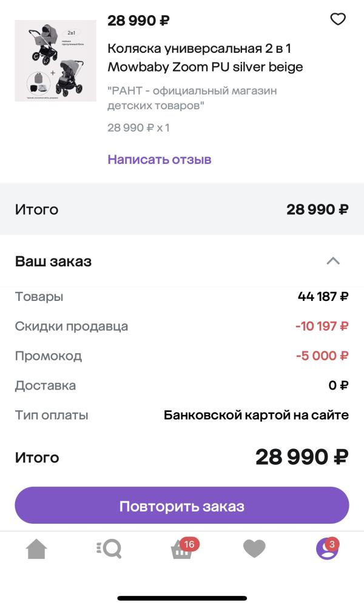Image resolution: width=364 pixels, height=608 pixels.
Task: Add stroller to favorites with heart icon
Action: [x=337, y=19]
